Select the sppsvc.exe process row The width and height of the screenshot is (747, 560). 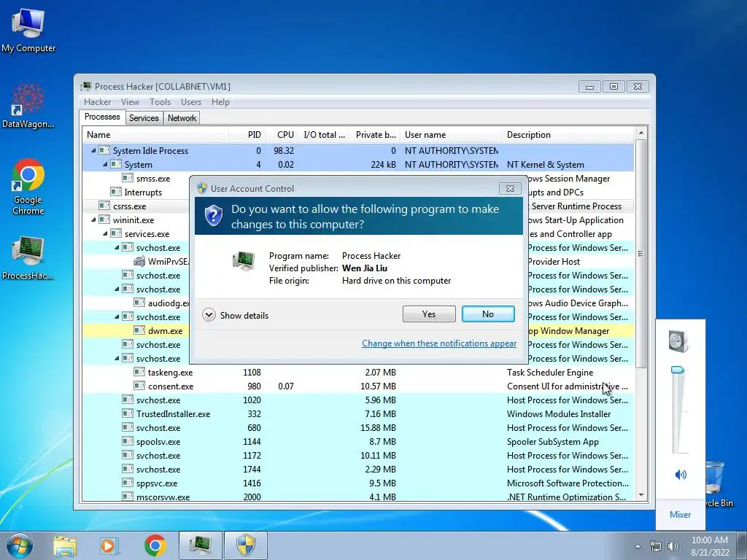coord(358,483)
